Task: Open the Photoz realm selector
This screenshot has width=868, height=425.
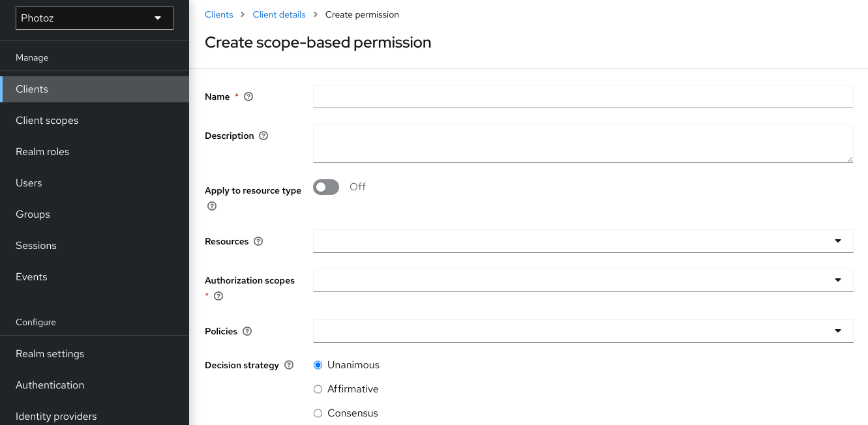Action: point(94,18)
